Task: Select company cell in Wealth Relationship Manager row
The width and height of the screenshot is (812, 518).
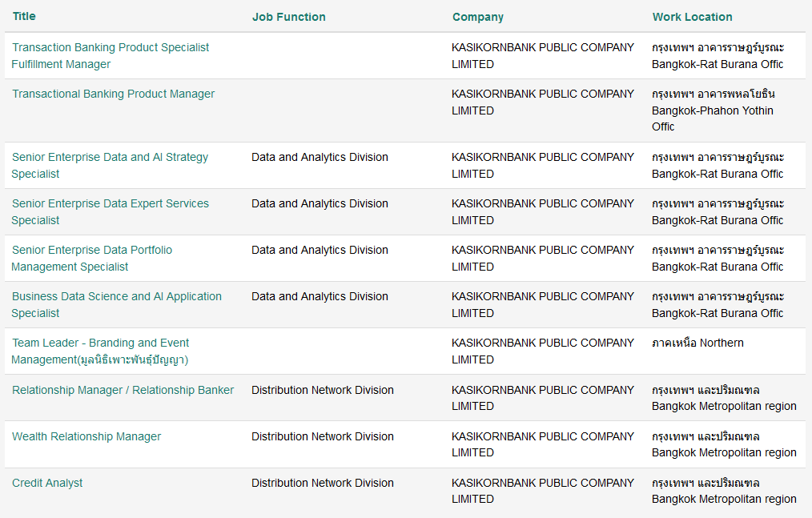Action: 543,444
